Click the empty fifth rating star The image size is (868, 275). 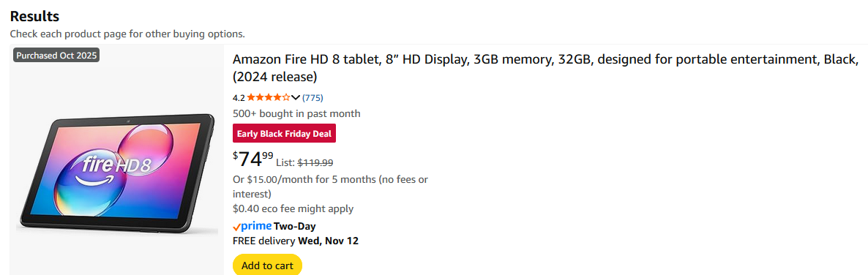(286, 98)
